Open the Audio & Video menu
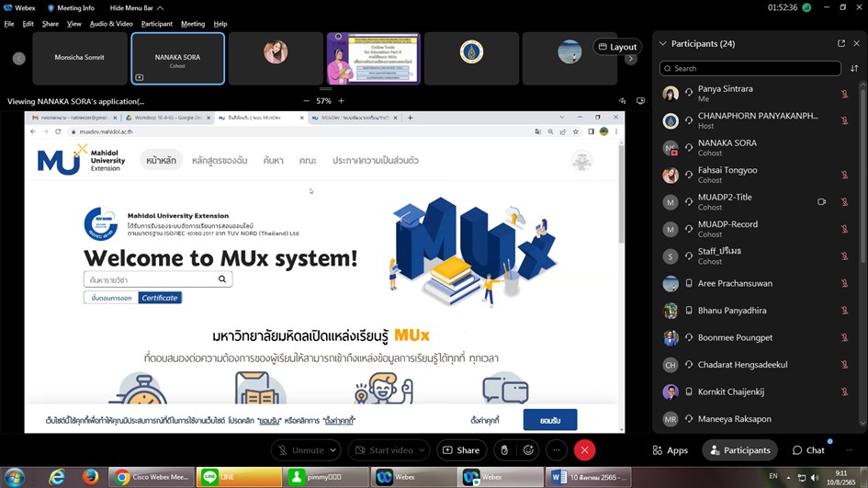The height and width of the screenshot is (488, 868). click(x=111, y=23)
